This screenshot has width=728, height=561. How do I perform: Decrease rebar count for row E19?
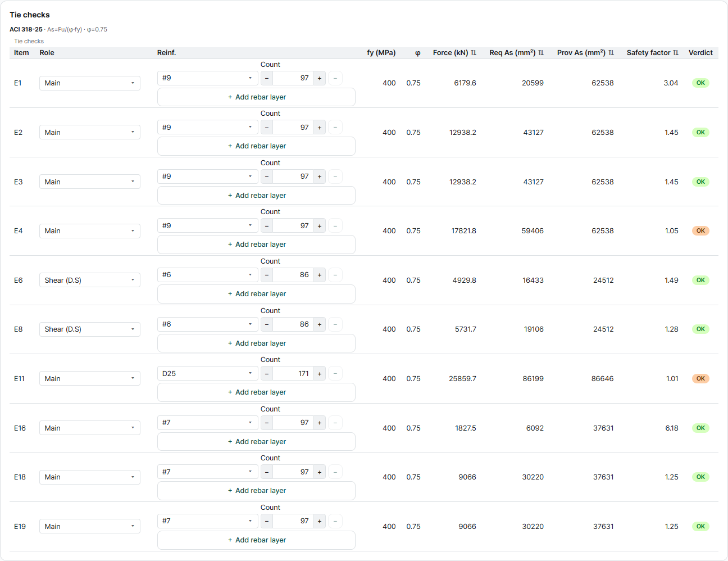tap(267, 521)
